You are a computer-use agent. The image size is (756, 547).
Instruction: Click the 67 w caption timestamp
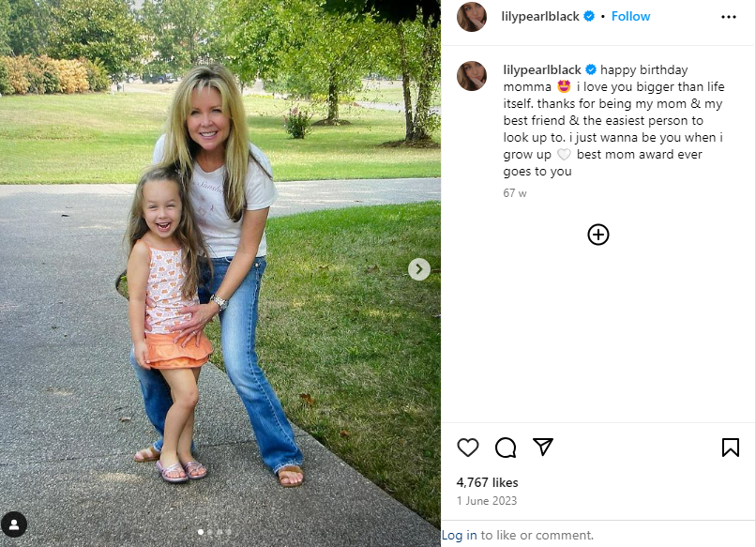click(x=515, y=192)
